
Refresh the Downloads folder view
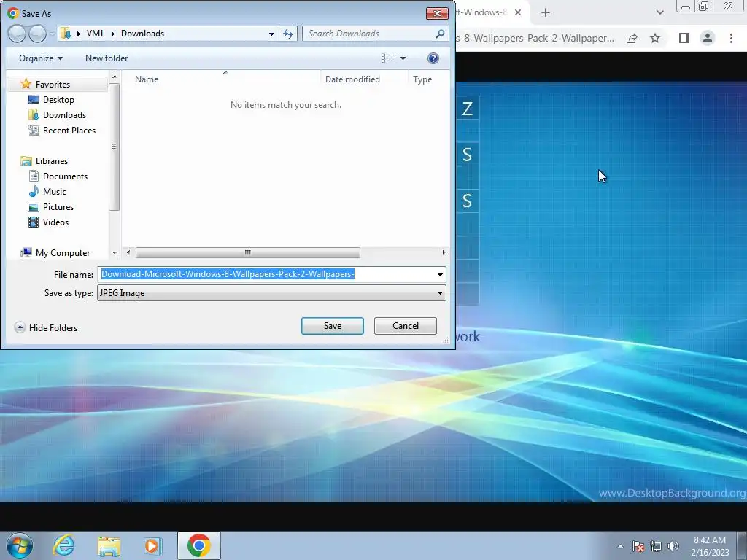[x=288, y=34]
